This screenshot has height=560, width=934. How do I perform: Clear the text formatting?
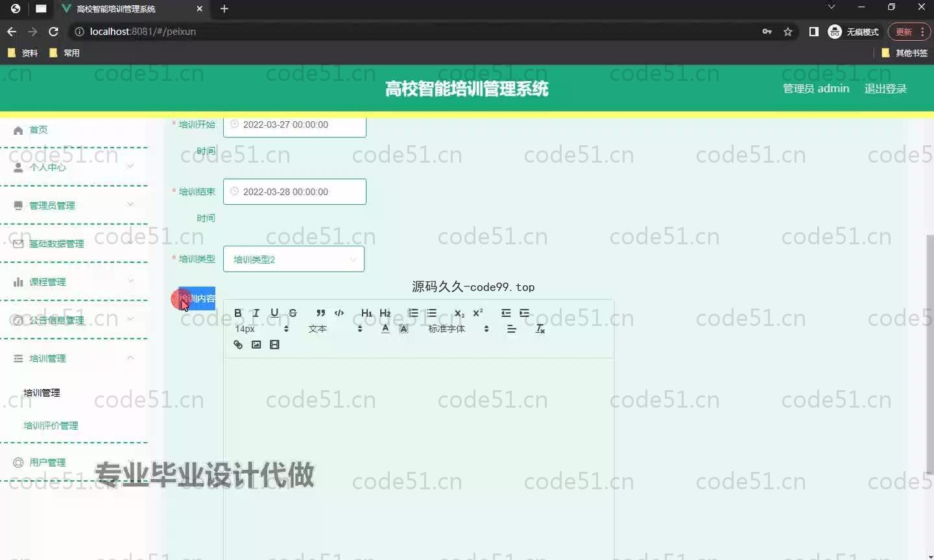coord(540,329)
